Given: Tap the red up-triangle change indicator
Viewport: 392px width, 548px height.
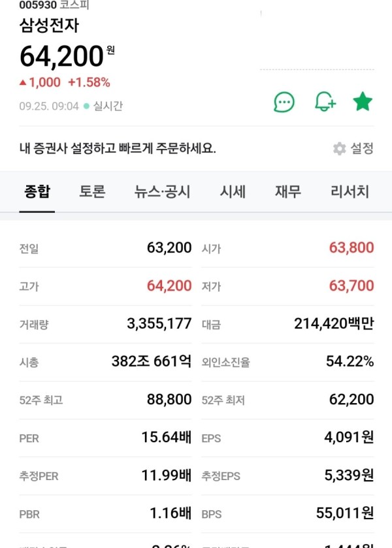Looking at the screenshot, I should point(23,82).
